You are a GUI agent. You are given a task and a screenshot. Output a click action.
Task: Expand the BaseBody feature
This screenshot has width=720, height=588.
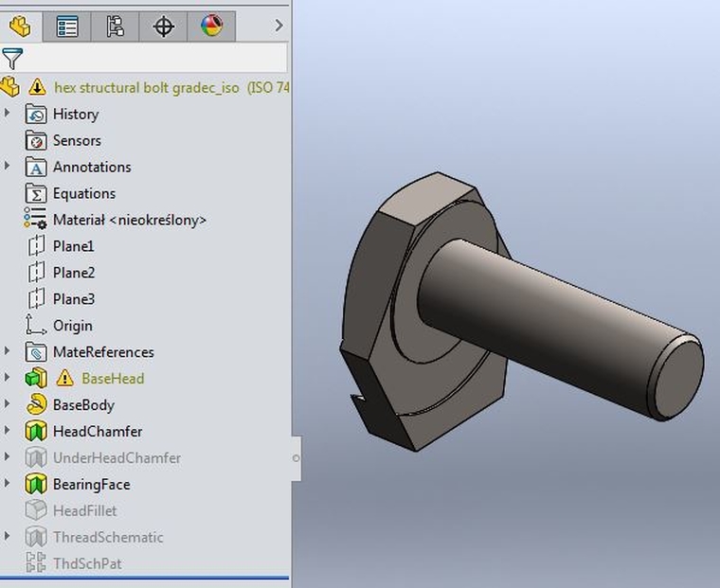pyautogui.click(x=7, y=404)
